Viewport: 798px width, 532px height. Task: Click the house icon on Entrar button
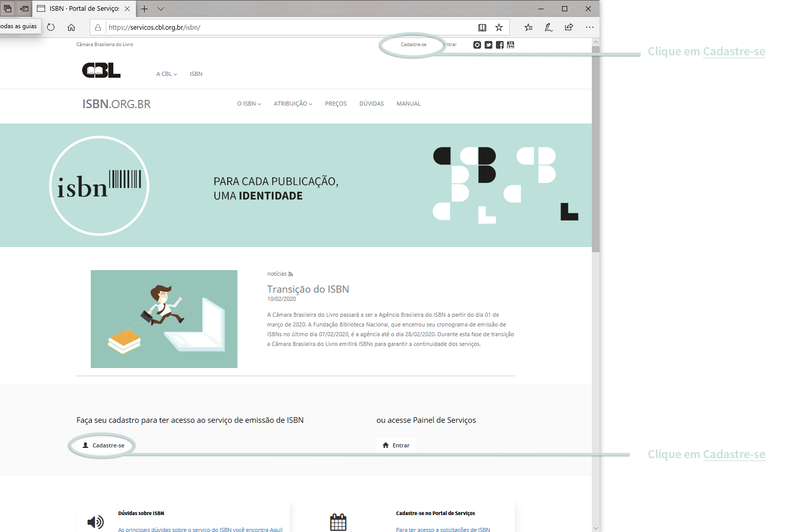(x=386, y=445)
